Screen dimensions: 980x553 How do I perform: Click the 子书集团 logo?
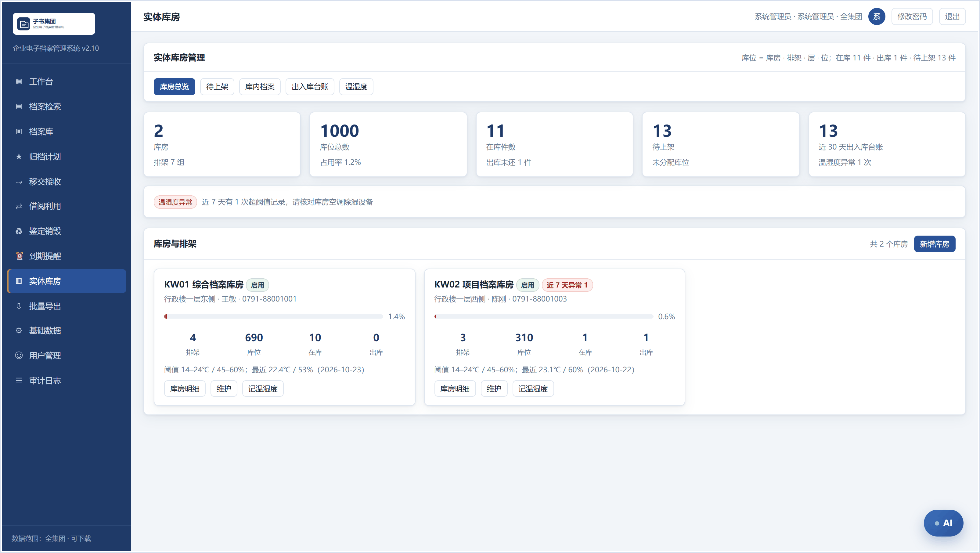pos(54,23)
